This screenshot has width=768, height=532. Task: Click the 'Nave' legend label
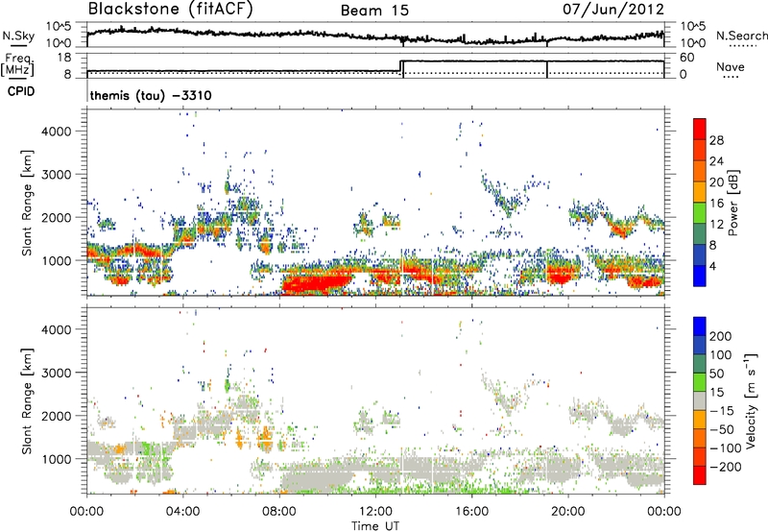(731, 66)
